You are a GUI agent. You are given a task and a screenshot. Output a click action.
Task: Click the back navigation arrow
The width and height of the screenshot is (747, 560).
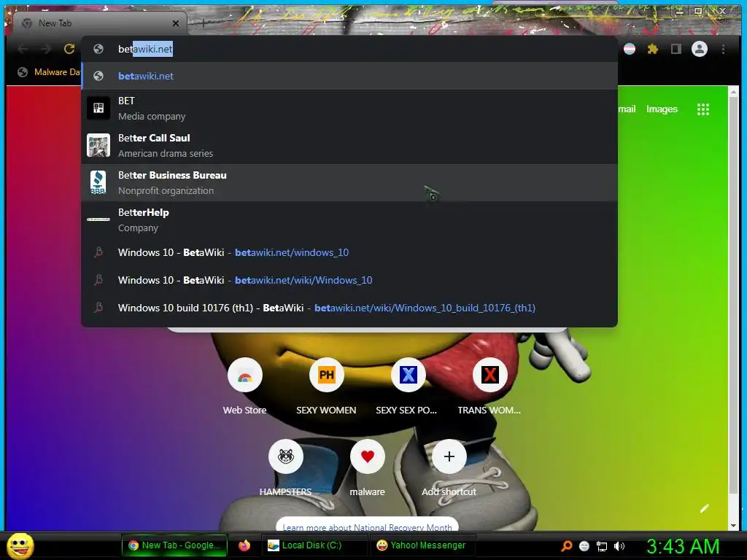23,49
